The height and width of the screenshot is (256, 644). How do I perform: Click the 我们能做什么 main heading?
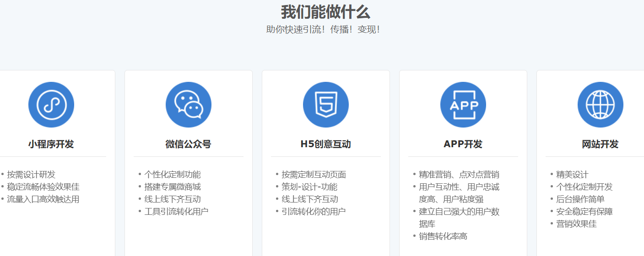pyautogui.click(x=325, y=12)
